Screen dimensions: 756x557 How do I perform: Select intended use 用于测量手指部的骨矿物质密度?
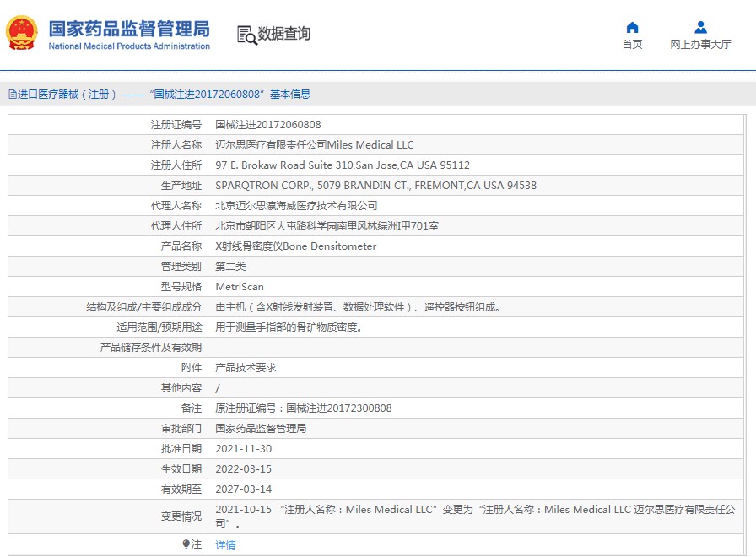click(x=289, y=327)
